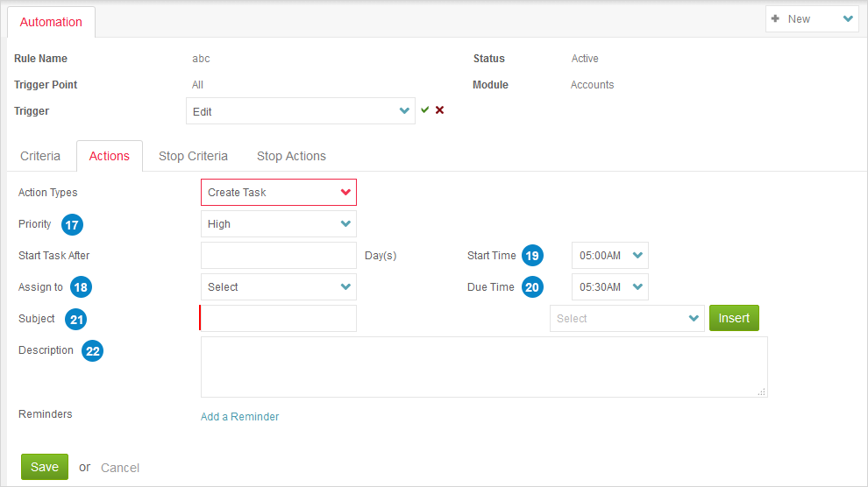Open the Due Time dropdown 05:30AM
The width and height of the screenshot is (868, 487).
point(610,287)
